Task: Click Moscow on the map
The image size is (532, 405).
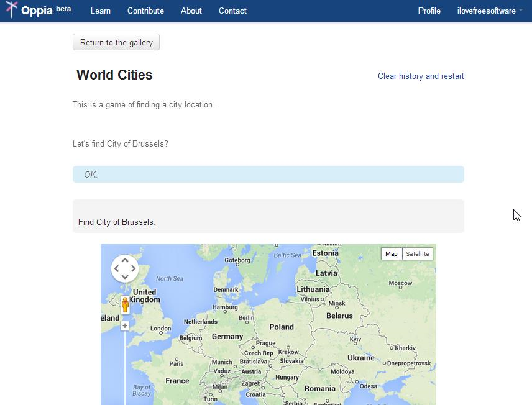Action: tap(400, 283)
